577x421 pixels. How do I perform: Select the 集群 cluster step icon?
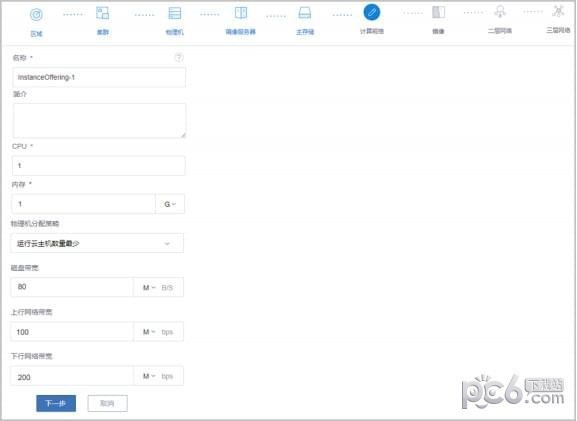102,13
